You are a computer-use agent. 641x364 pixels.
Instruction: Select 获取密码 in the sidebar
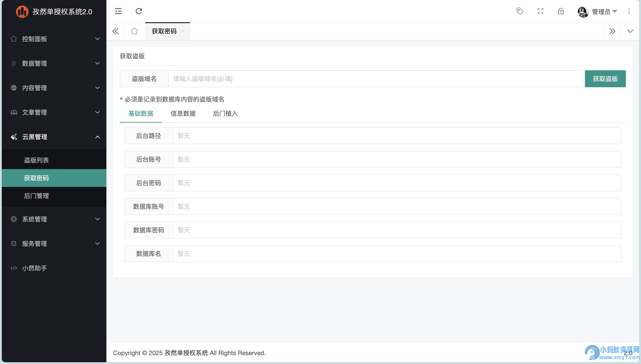click(54, 178)
